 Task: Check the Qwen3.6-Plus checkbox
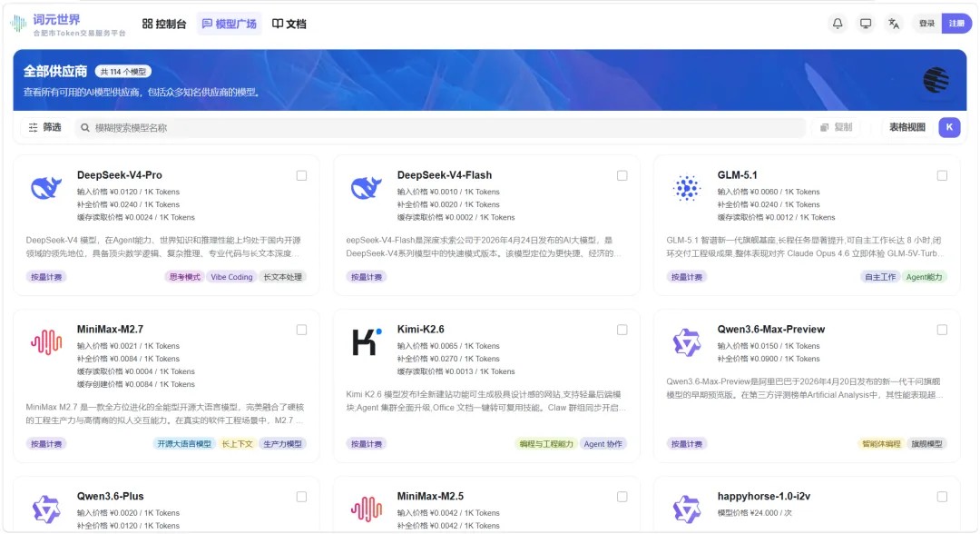point(302,497)
